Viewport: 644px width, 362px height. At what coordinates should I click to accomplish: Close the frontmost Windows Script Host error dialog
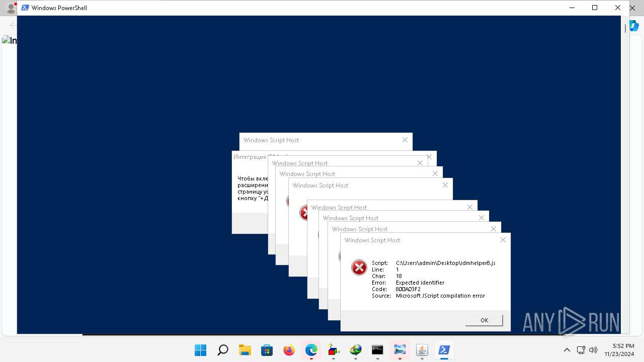click(503, 240)
